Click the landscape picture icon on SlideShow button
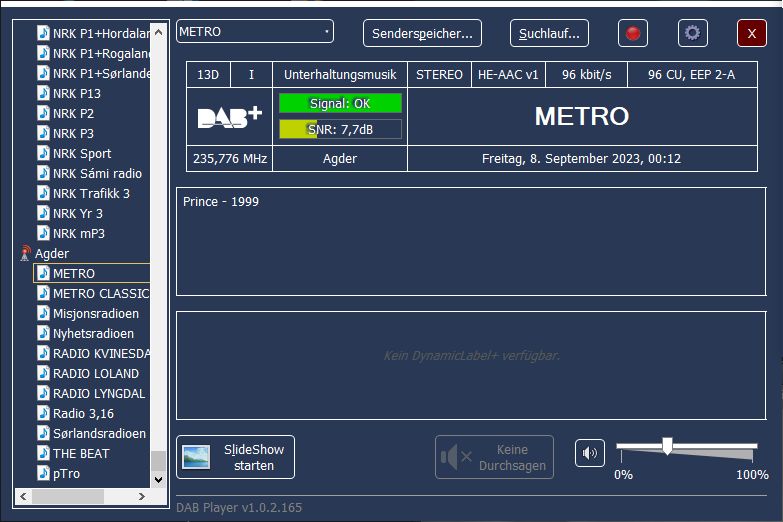The height and width of the screenshot is (522, 783). tap(196, 457)
